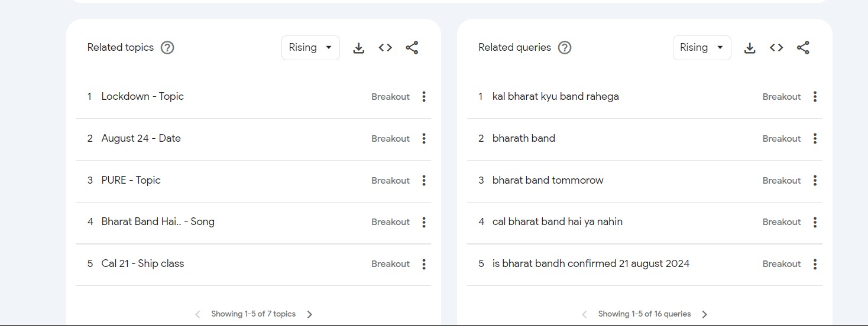Go to next page of queries

704,314
